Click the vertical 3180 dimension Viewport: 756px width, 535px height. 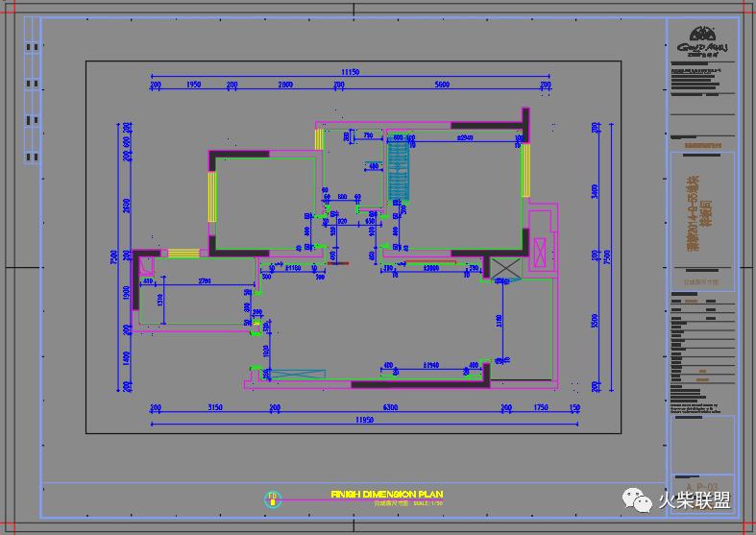[499, 322]
